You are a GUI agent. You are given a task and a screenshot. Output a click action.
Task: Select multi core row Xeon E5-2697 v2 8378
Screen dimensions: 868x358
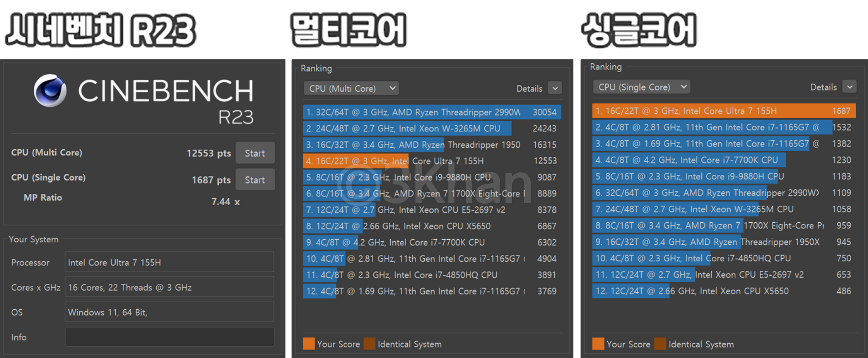point(432,210)
